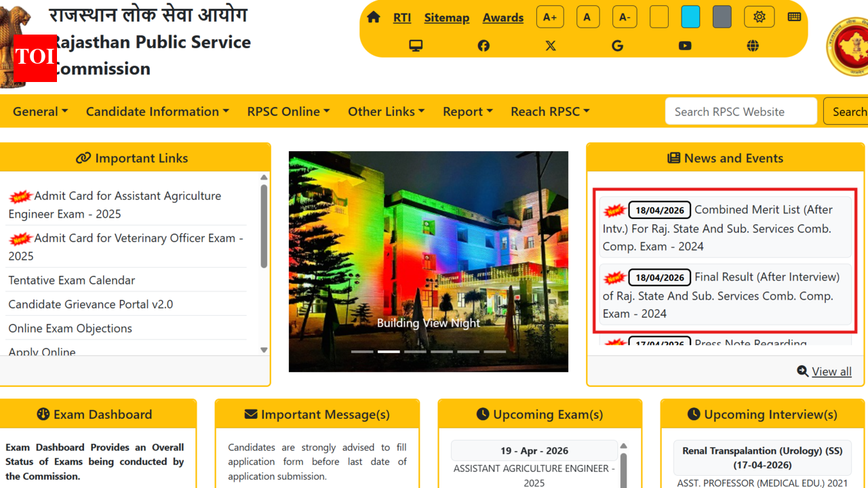Open the Candidate Information dropdown
Image resolution: width=868 pixels, height=488 pixels.
(x=157, y=111)
